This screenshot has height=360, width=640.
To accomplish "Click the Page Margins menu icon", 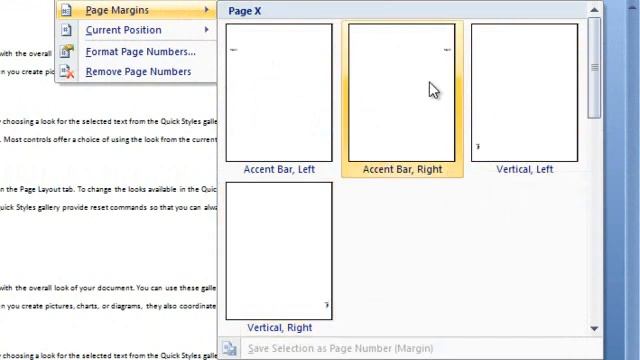I will pyautogui.click(x=66, y=10).
